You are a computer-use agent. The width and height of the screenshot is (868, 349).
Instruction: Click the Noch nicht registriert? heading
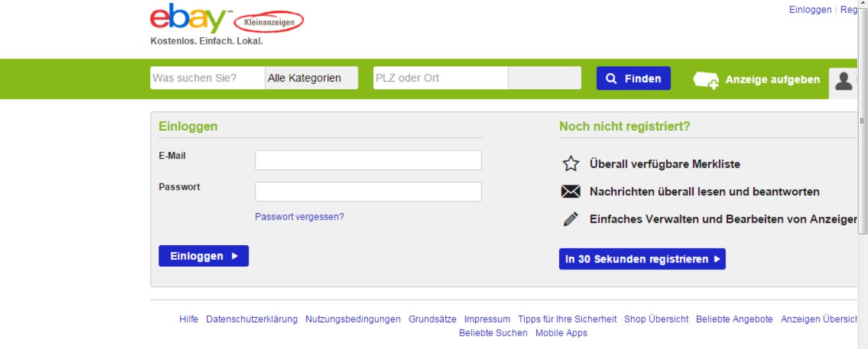(x=625, y=126)
